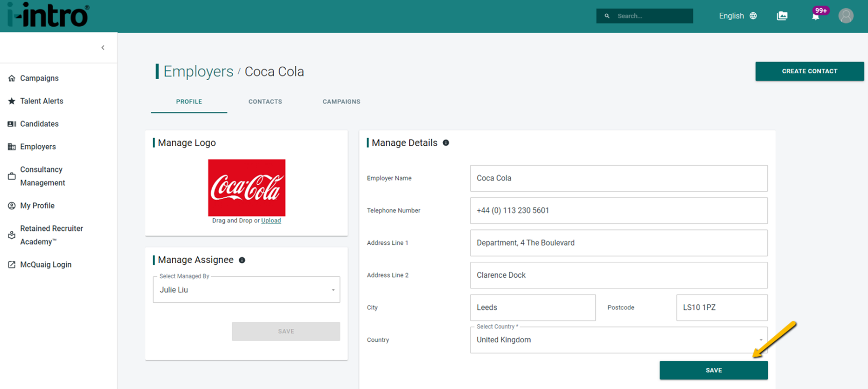The image size is (868, 389).
Task: Focus the top Search field
Action: (645, 16)
